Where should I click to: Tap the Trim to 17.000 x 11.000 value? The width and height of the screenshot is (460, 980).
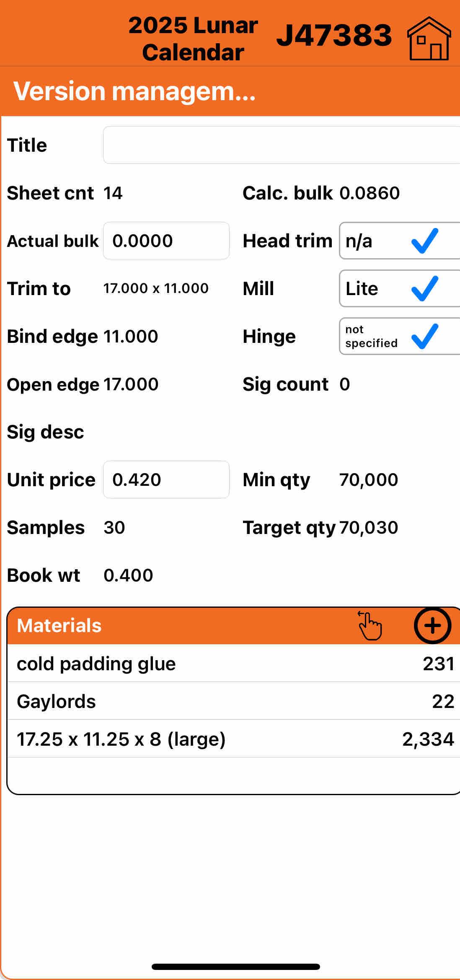pyautogui.click(x=156, y=288)
